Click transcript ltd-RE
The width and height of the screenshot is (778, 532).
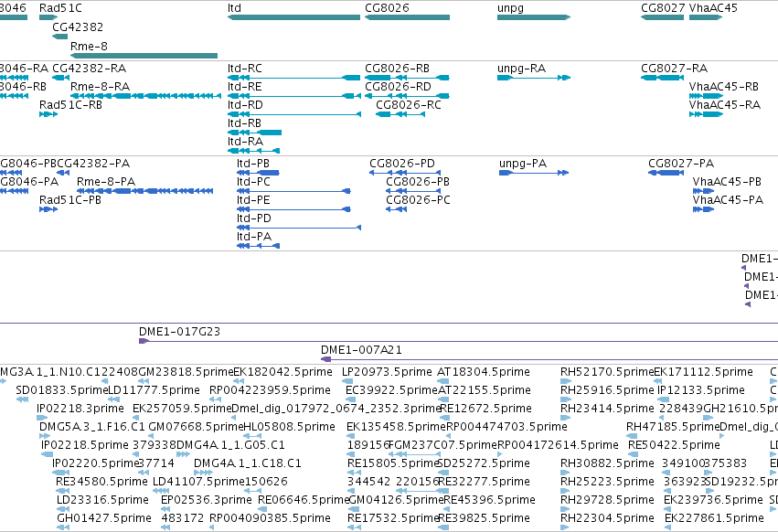coord(293,96)
